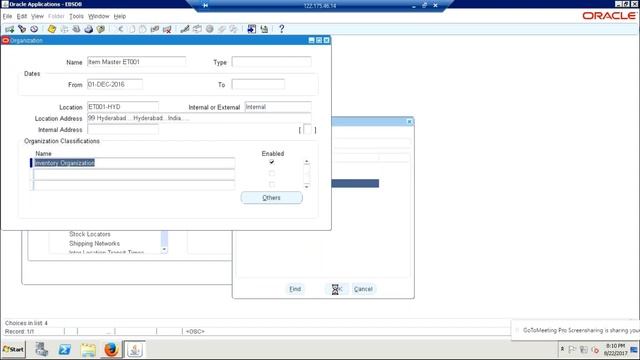Image resolution: width=640 pixels, height=360 pixels.
Task: Click the Others button
Action: pyautogui.click(x=271, y=198)
